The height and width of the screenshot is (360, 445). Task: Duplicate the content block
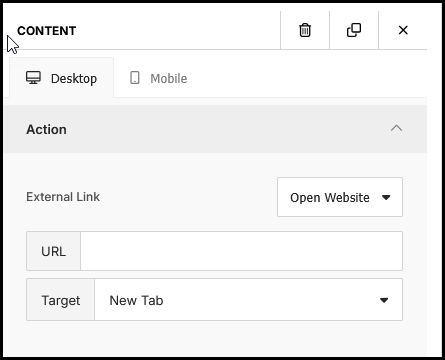pyautogui.click(x=354, y=30)
